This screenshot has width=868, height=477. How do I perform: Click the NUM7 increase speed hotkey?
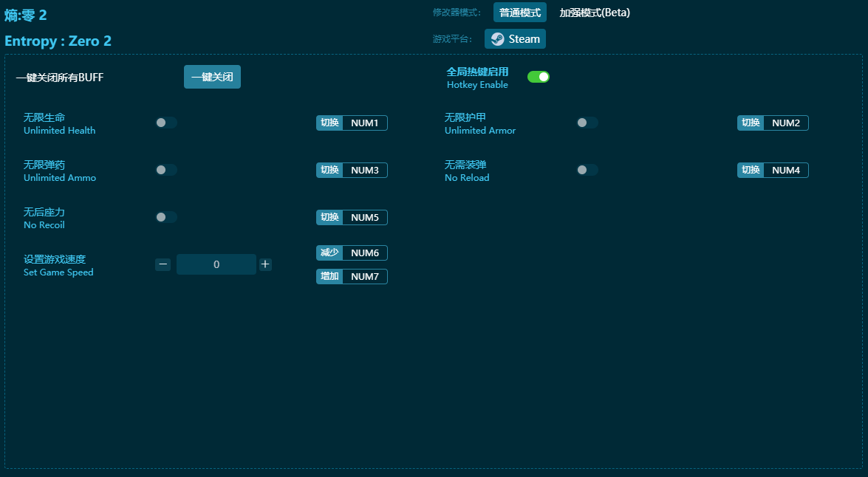(364, 277)
